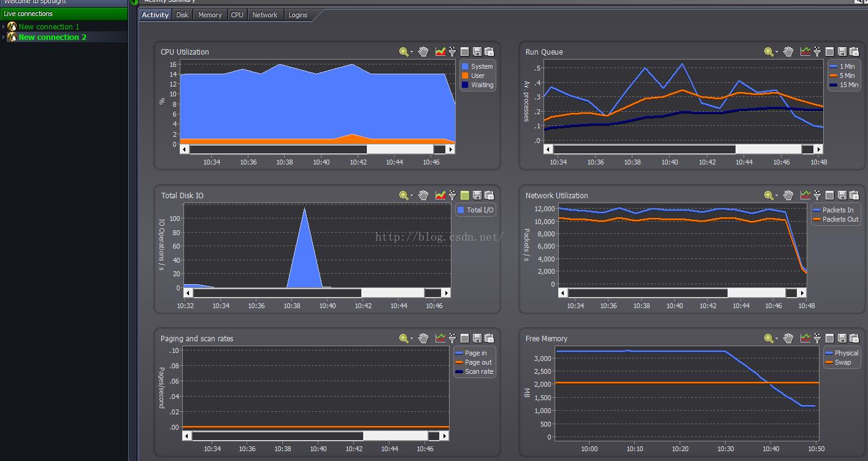This screenshot has width=868, height=461.
Task: Open zoom options arrow in Total Disk IO panel
Action: coord(412,196)
